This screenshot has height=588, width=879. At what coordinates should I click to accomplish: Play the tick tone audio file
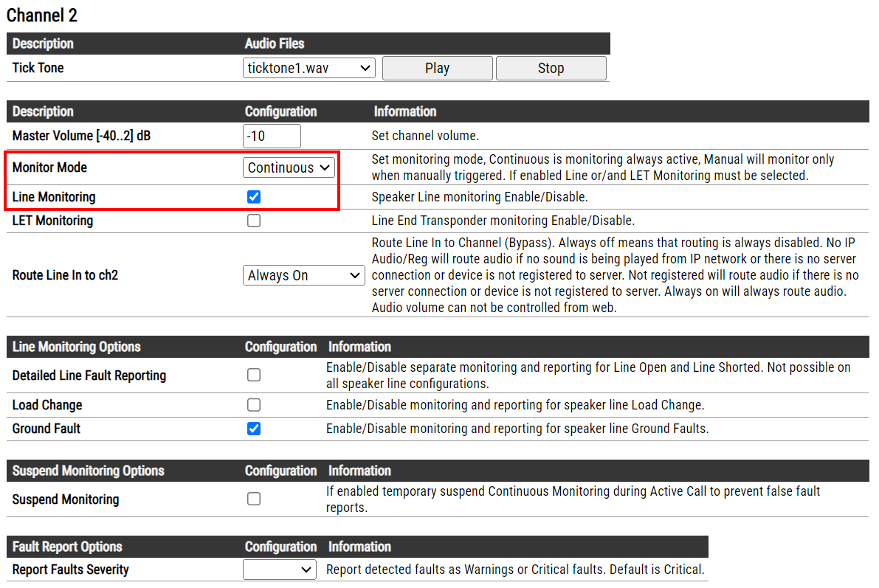pos(437,68)
